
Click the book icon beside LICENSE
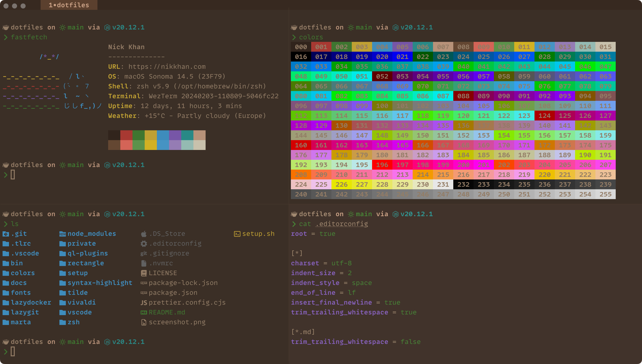click(x=144, y=273)
